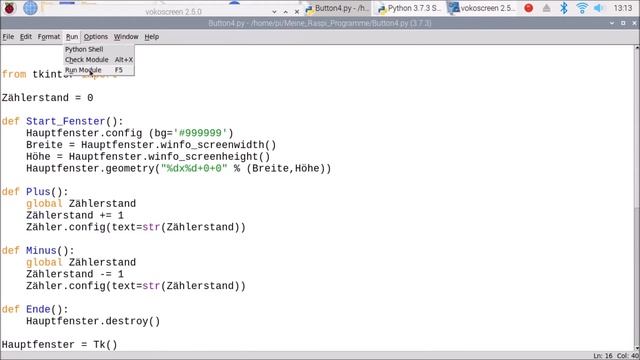Open the Format menu
The image size is (640, 360).
[x=49, y=37]
